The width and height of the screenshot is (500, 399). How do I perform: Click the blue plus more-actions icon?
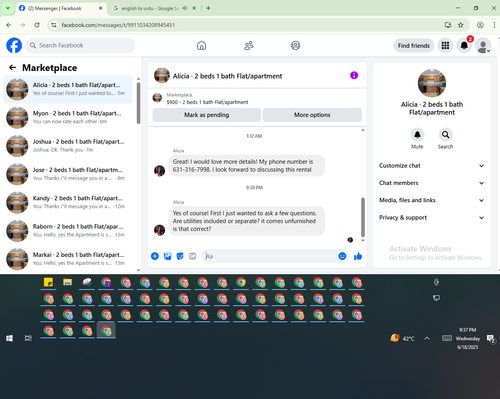coord(155,256)
